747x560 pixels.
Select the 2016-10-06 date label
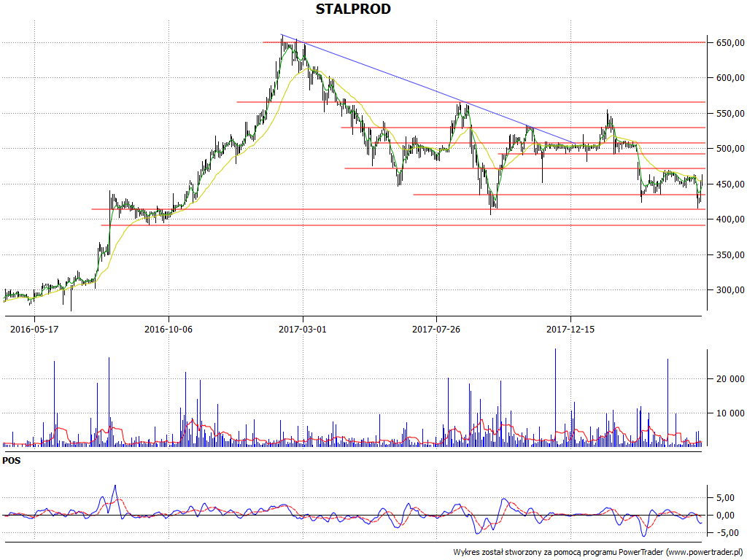click(x=169, y=329)
